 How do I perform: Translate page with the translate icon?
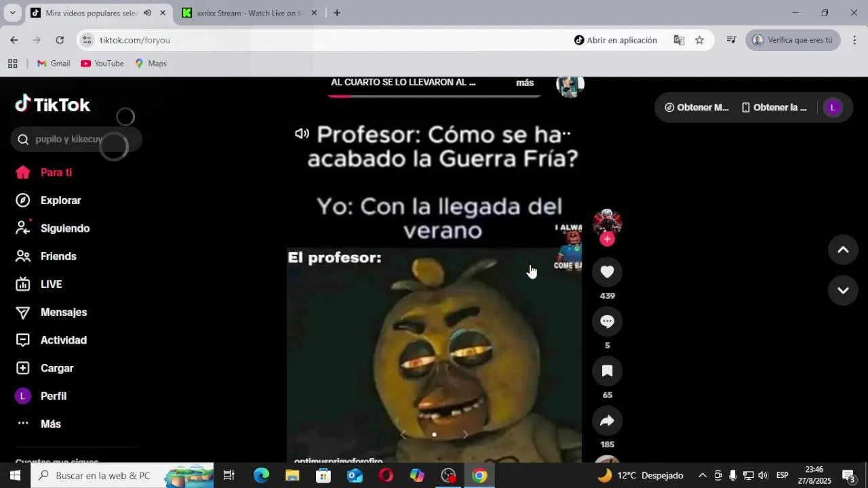click(x=679, y=40)
